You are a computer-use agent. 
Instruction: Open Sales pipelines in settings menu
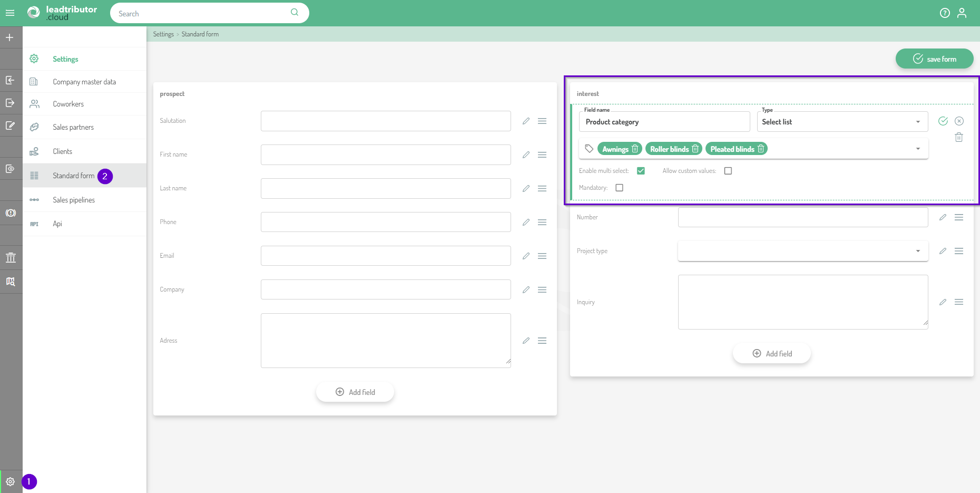pyautogui.click(x=74, y=200)
